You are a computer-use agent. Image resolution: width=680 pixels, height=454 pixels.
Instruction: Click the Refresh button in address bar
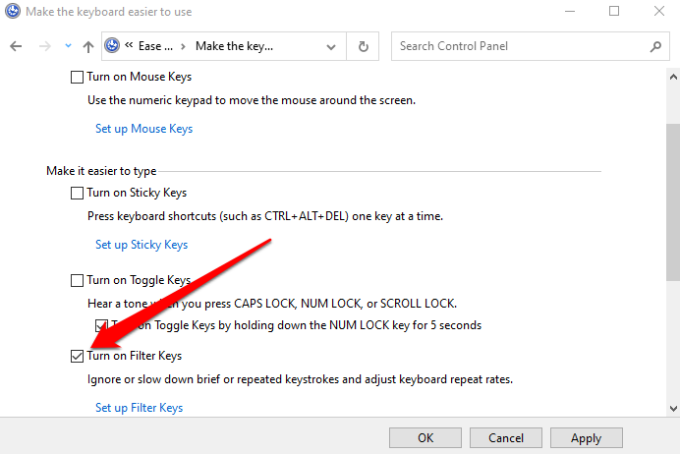[363, 46]
